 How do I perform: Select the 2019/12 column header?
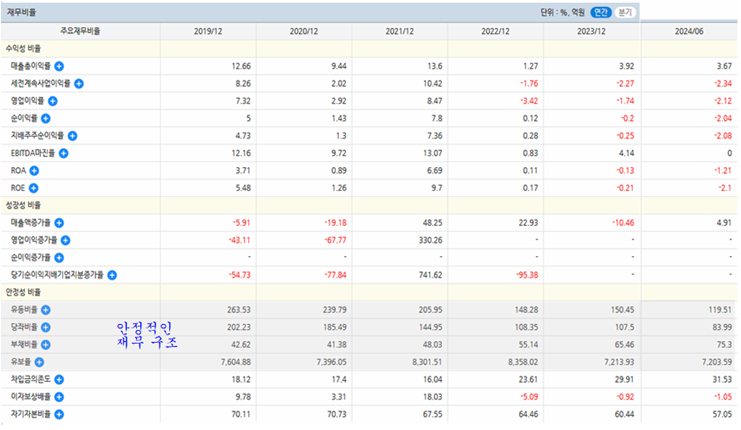[210, 30]
